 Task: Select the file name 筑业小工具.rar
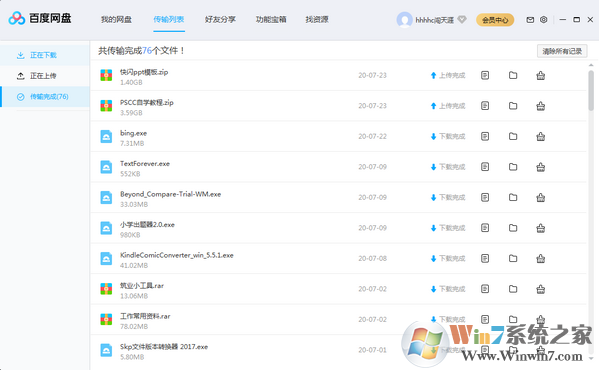coord(142,286)
